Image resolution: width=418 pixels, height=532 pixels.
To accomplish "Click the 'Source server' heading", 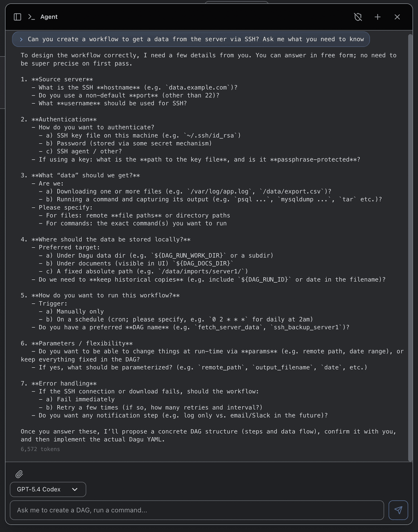I will [x=62, y=79].
